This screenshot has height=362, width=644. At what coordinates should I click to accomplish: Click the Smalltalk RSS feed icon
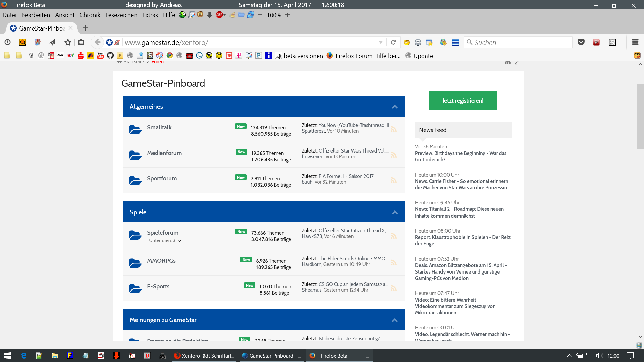click(x=394, y=129)
